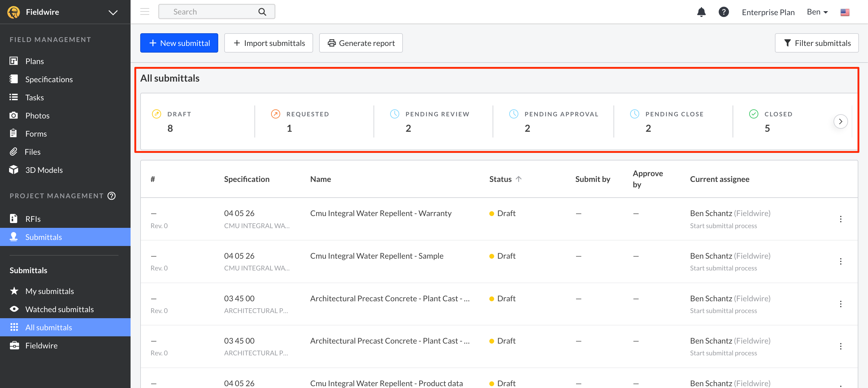
Task: Show My submittals view
Action: 65,291
